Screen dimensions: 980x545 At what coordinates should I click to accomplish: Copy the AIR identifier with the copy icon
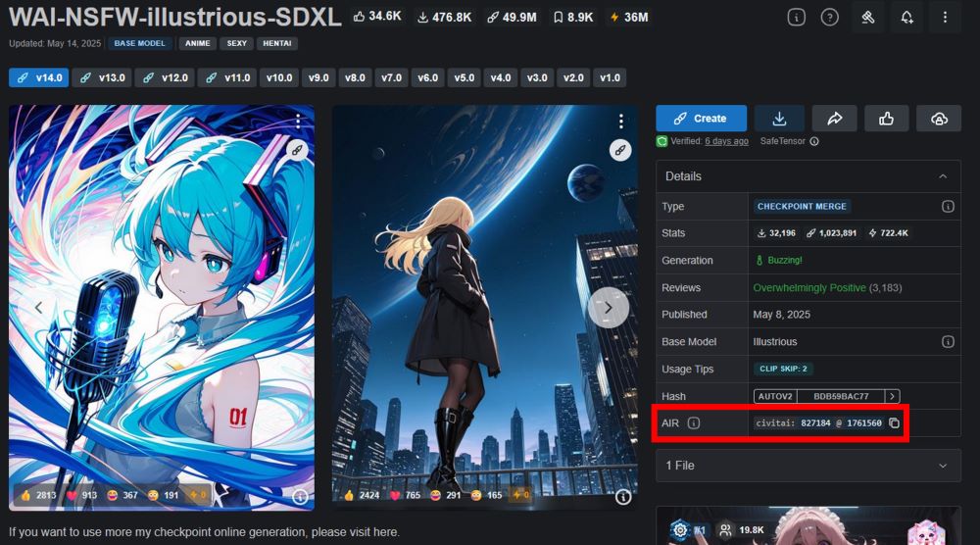click(x=894, y=423)
